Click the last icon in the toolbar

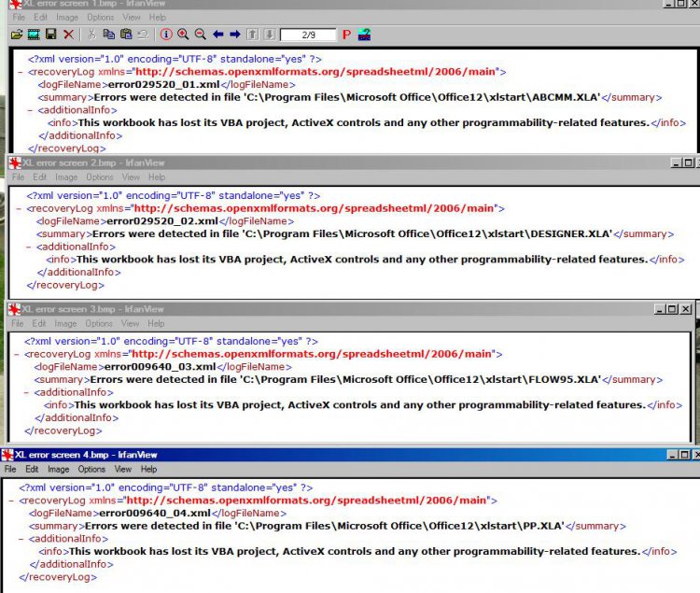tap(364, 35)
